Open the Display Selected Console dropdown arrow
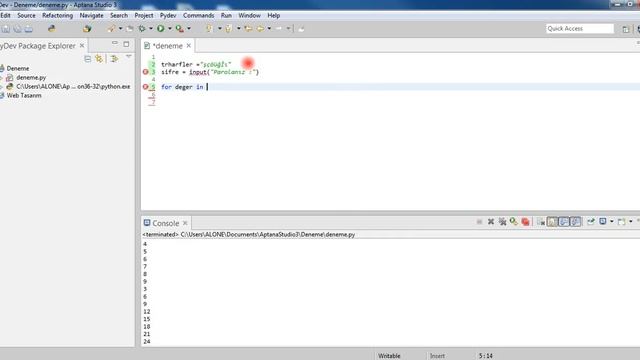Screen dimensions: 640x360 (x=611, y=222)
